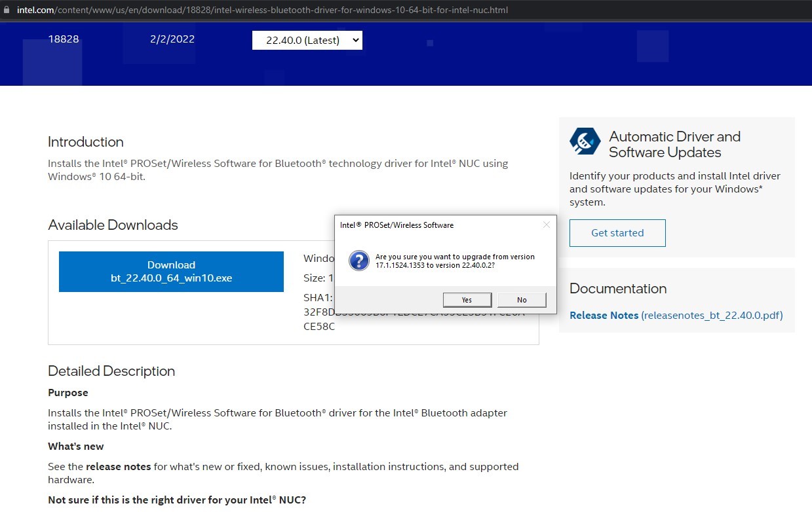This screenshot has height=512, width=812.
Task: Click the intel.com URL in address bar
Action: pos(262,10)
